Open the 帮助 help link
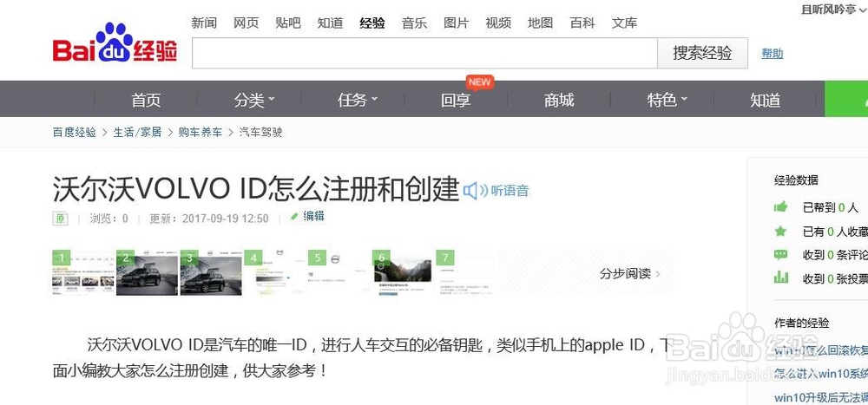This screenshot has height=405, width=868. (773, 54)
